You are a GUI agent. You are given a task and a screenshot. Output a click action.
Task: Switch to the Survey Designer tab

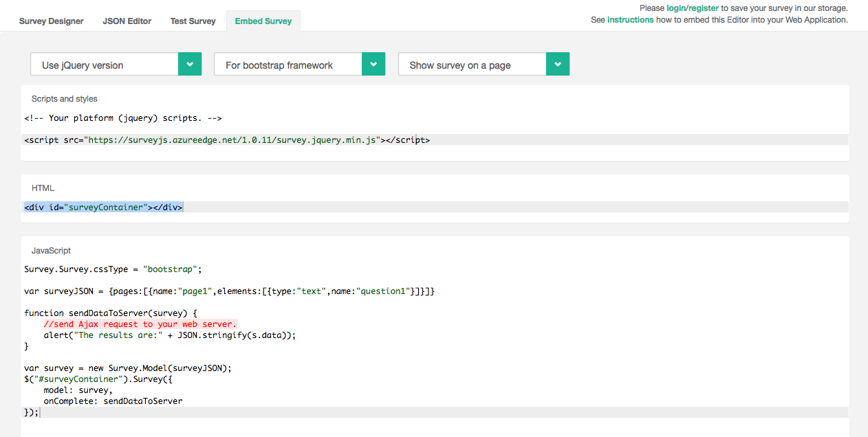click(52, 21)
